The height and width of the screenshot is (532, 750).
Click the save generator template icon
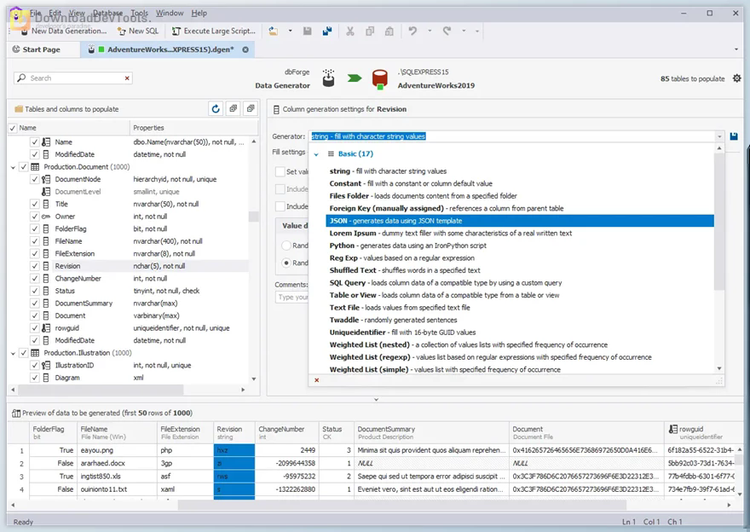[734, 136]
